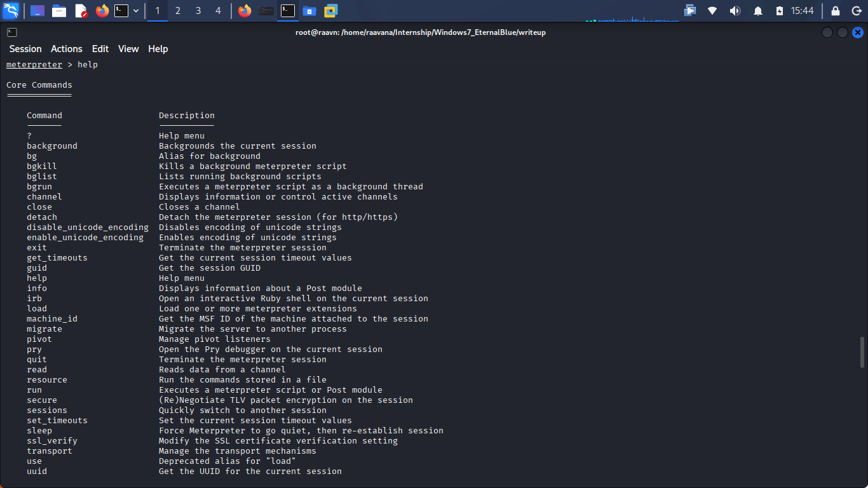Open the terminal emulator launcher in panel
Image resolution: width=868 pixels, height=488 pixels.
[x=121, y=11]
